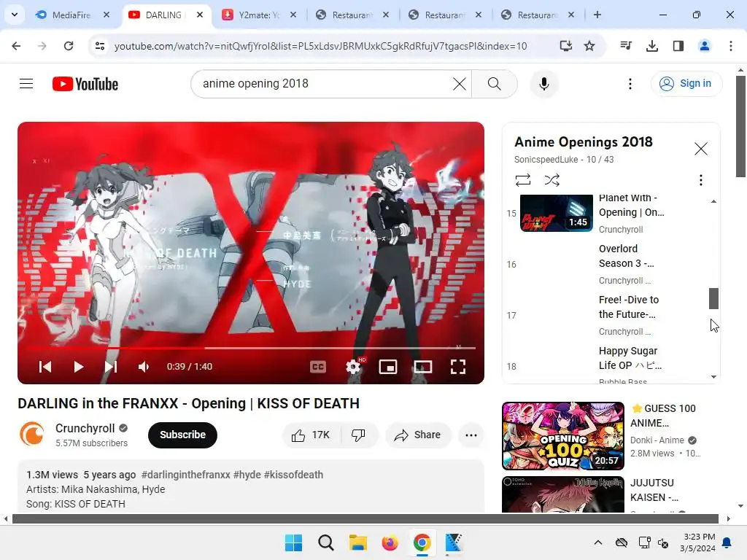
Task: Toggle closed captions on the player
Action: pyautogui.click(x=318, y=366)
